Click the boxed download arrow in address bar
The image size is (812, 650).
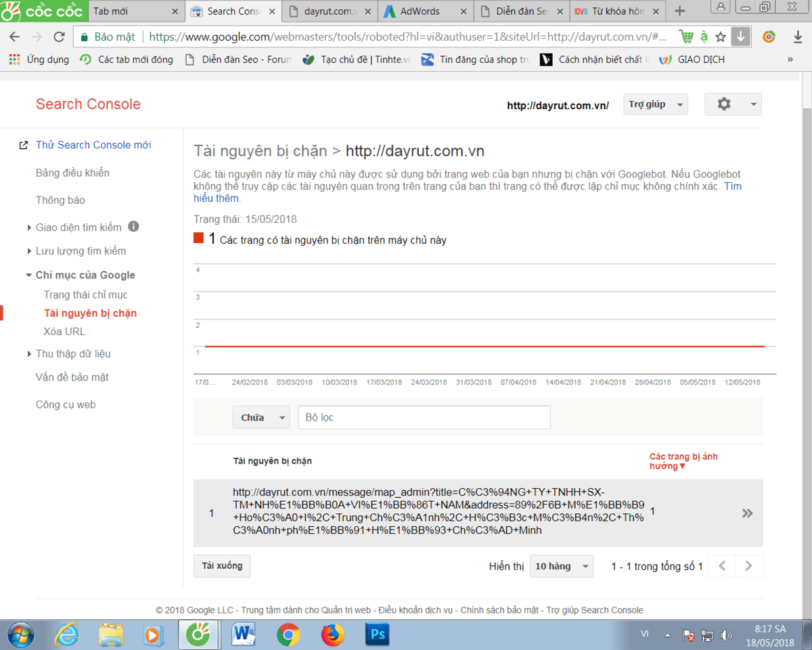point(741,37)
